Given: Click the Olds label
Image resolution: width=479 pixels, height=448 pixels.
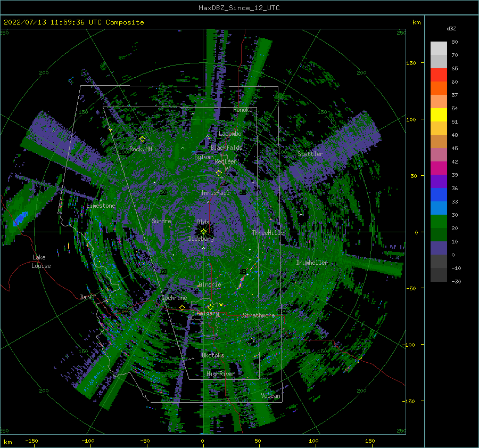Looking at the screenshot, I should (x=203, y=222).
